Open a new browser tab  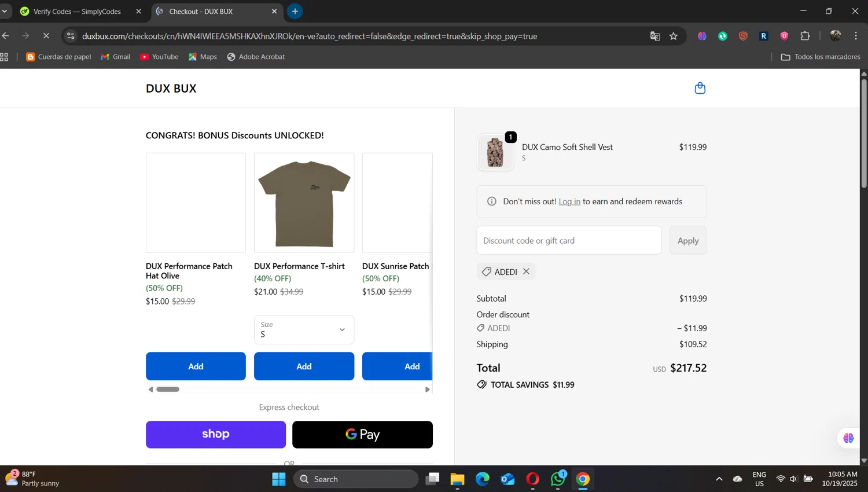point(295,11)
